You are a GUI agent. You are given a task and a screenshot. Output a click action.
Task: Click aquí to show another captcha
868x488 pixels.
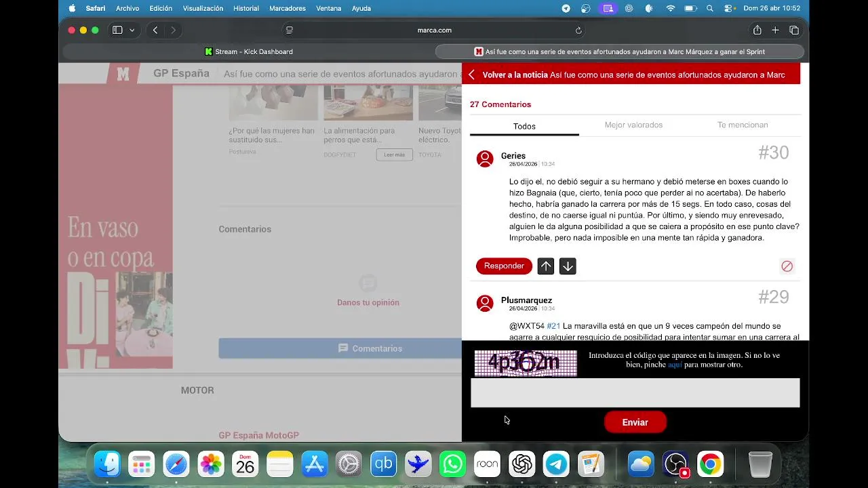(x=675, y=365)
